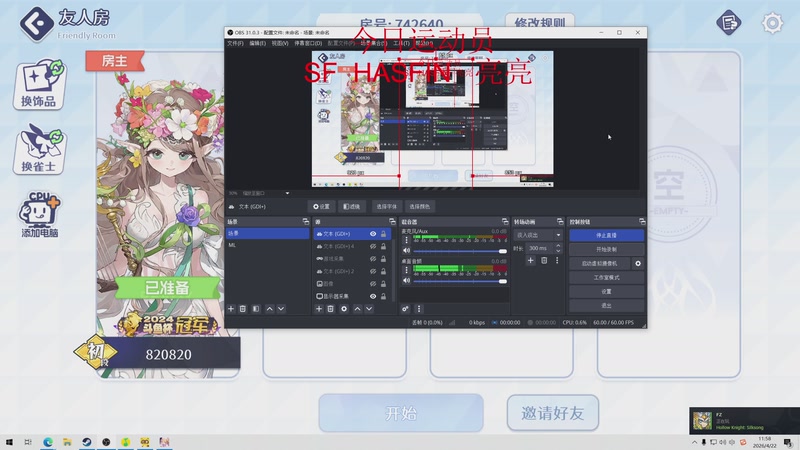Increase transition duration stepper up
This screenshot has width=800, height=450.
(x=558, y=245)
